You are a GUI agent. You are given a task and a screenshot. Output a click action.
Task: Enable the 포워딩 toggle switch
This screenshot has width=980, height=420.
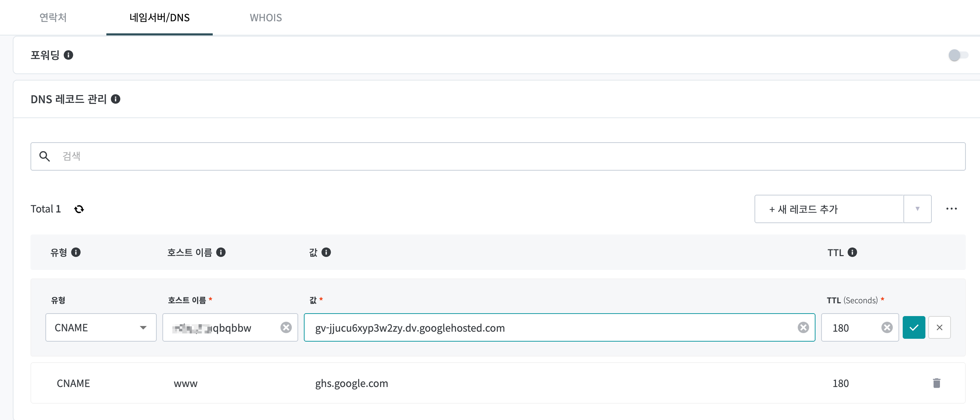pos(958,55)
